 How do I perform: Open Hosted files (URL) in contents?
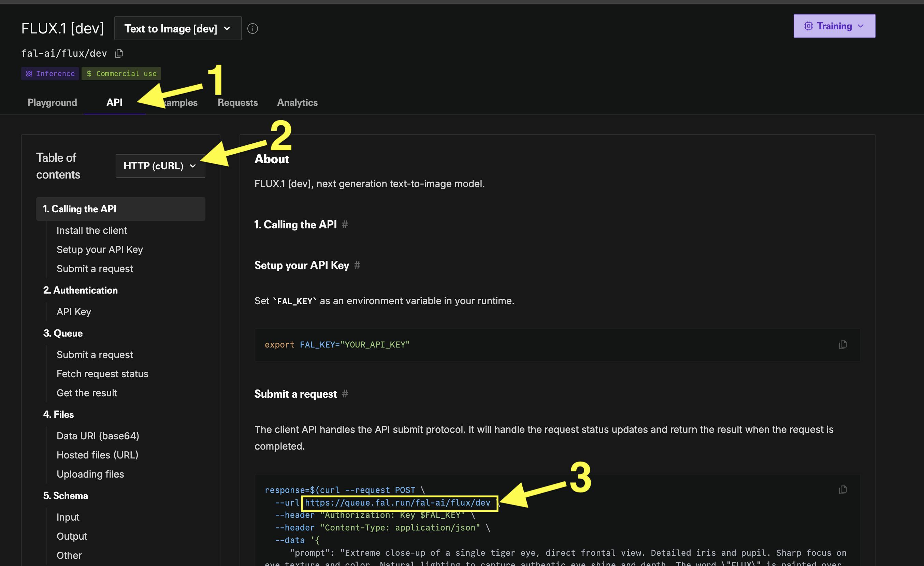click(98, 455)
